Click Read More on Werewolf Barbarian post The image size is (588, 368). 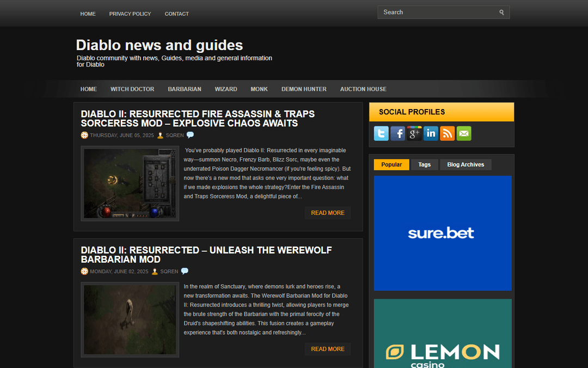pos(327,349)
